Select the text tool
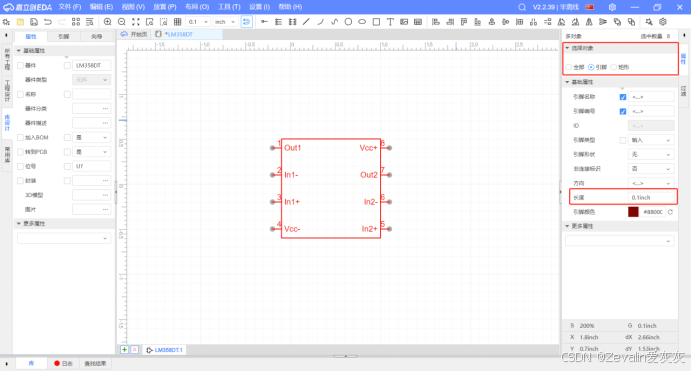The image size is (692, 371). [390, 22]
